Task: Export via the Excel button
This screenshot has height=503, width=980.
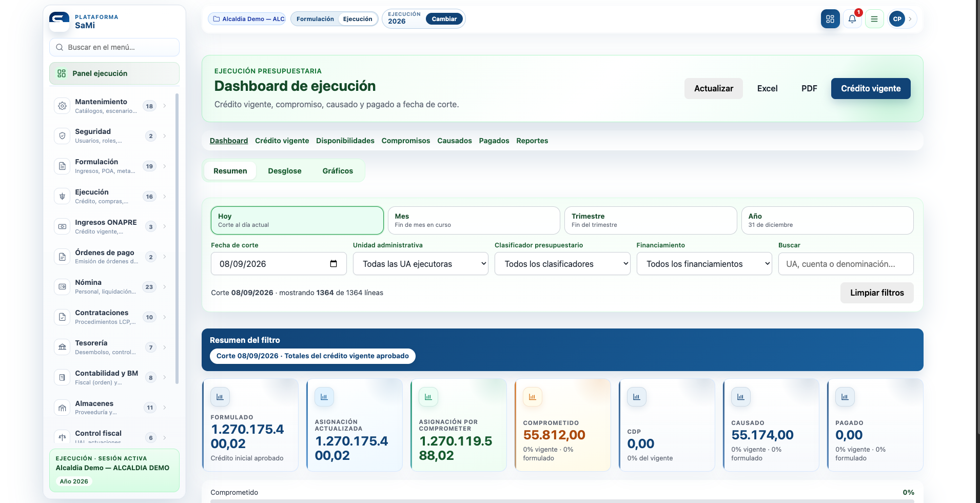Action: click(x=767, y=88)
